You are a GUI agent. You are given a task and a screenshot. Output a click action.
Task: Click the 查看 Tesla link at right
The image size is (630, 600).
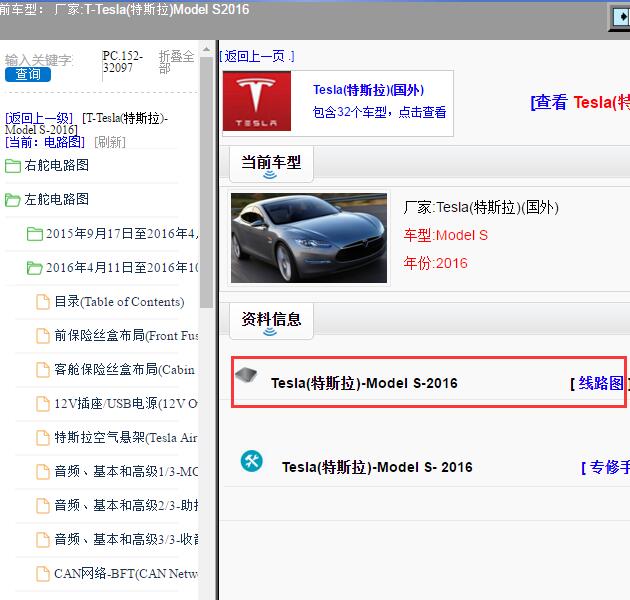pos(580,102)
